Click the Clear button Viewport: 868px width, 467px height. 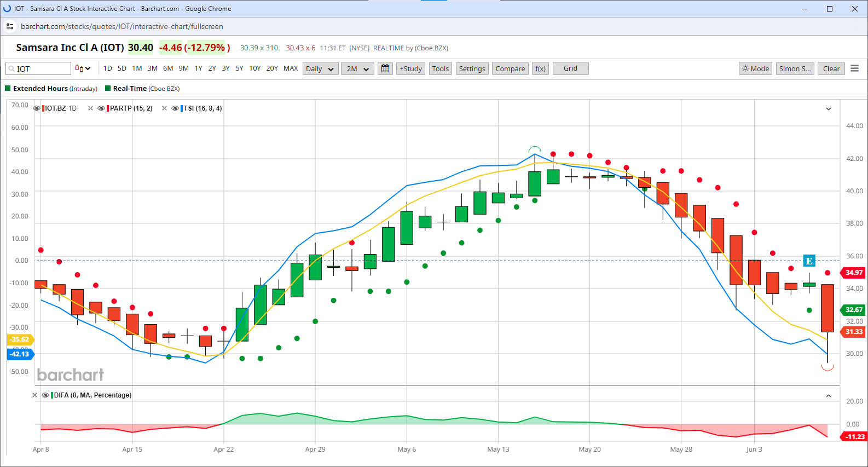coord(831,68)
